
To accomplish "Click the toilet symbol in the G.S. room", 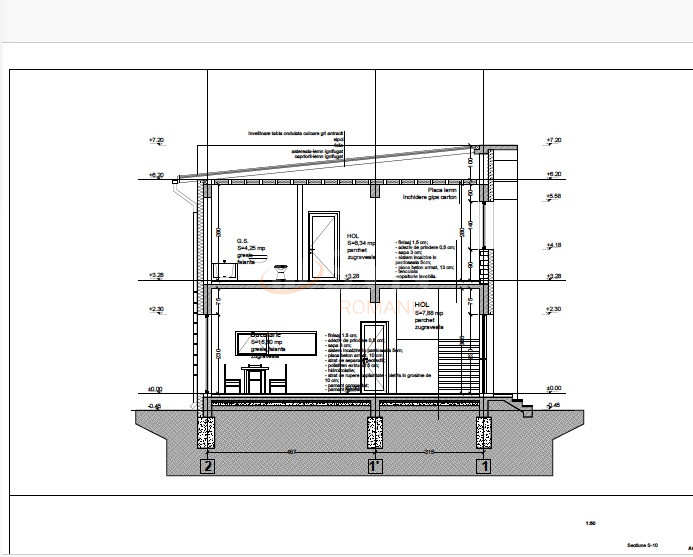I will 280,268.
